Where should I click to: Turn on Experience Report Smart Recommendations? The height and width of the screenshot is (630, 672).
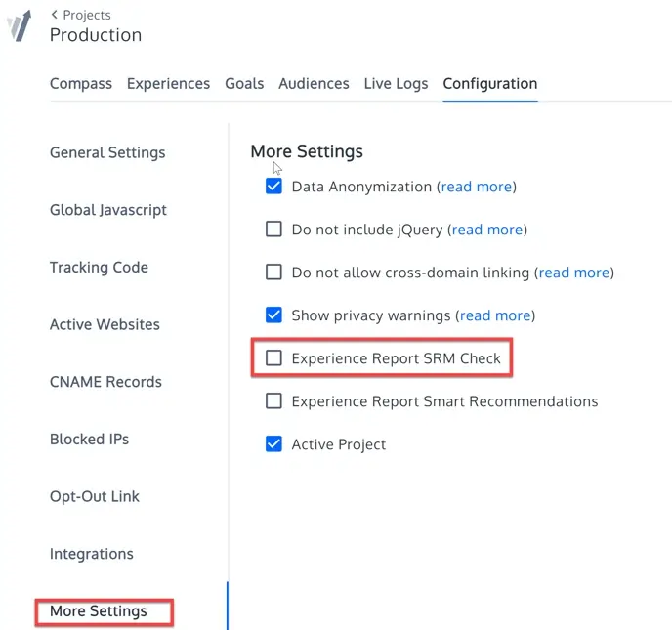pyautogui.click(x=273, y=401)
